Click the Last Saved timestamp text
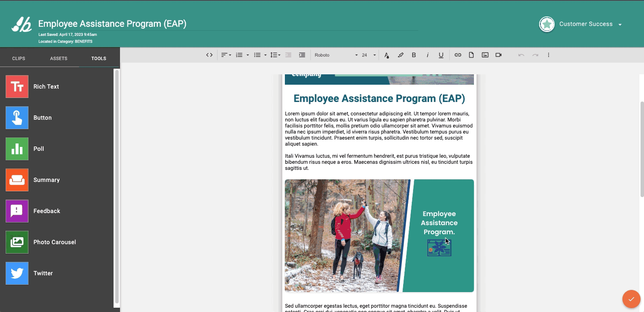The height and width of the screenshot is (312, 644). (x=68, y=35)
